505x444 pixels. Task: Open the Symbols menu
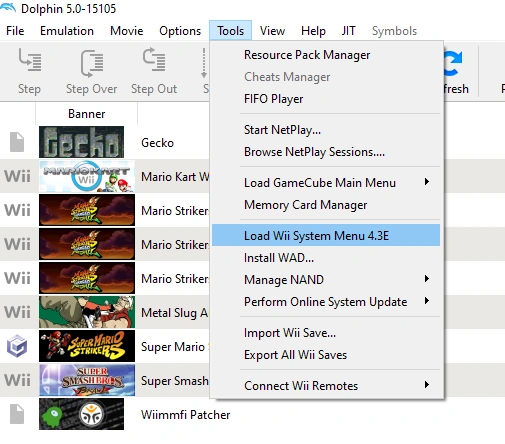[x=394, y=31]
